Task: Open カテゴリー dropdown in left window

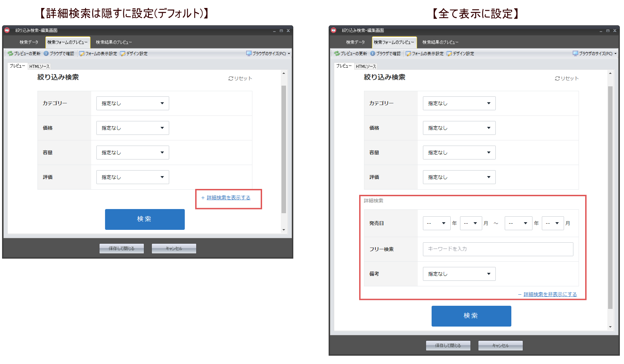Action: 132,103
